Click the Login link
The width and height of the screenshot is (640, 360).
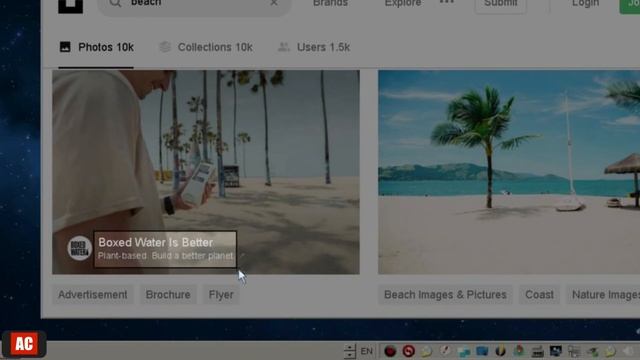(585, 3)
